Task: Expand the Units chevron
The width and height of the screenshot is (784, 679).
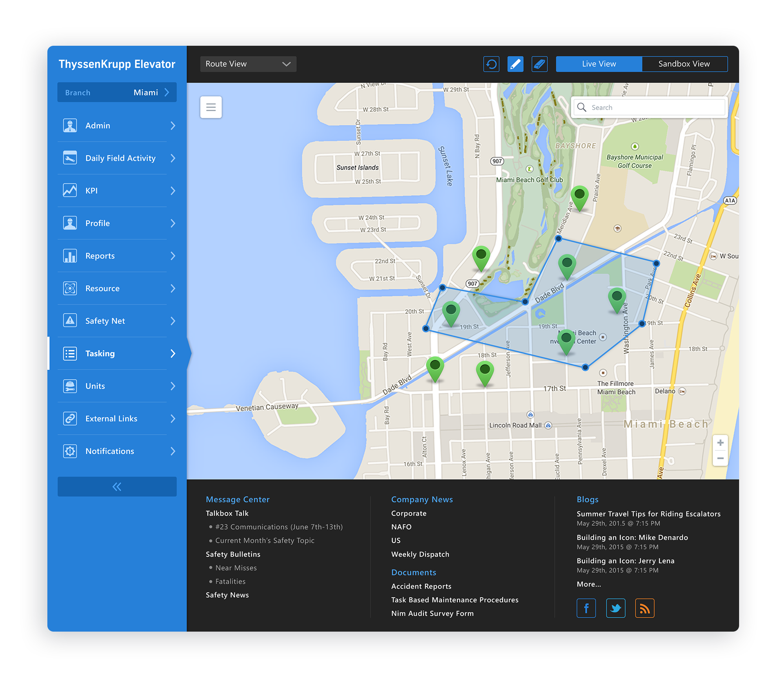Action: [x=173, y=386]
